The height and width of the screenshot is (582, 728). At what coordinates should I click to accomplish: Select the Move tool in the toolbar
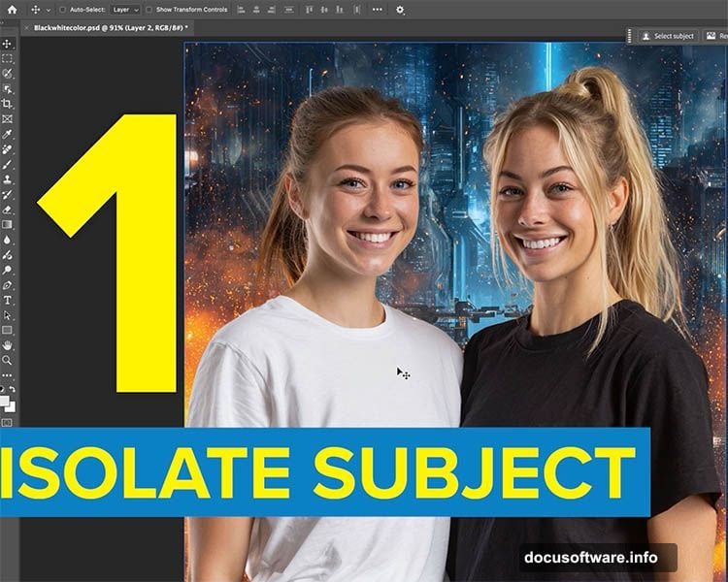[x=8, y=44]
